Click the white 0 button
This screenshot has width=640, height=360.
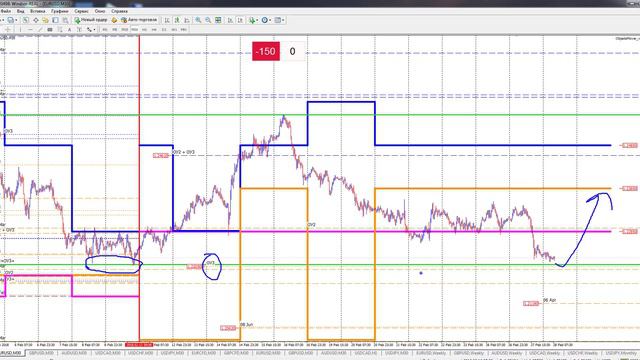pyautogui.click(x=292, y=51)
